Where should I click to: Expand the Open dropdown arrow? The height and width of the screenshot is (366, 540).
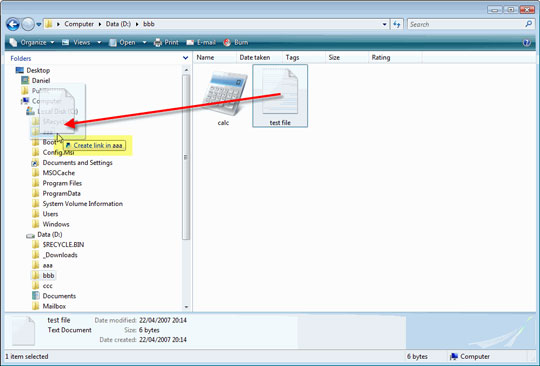pyautogui.click(x=144, y=43)
